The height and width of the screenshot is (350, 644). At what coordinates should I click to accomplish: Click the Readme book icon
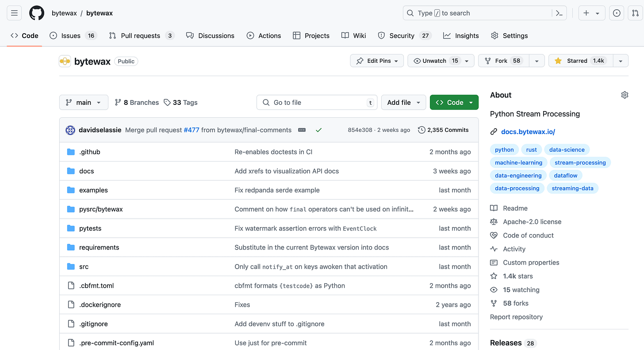tap(494, 208)
